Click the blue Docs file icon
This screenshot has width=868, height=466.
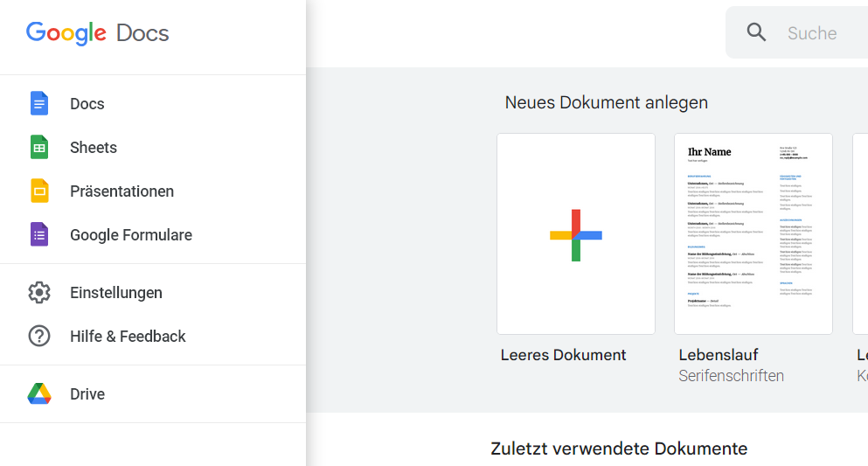[39, 103]
